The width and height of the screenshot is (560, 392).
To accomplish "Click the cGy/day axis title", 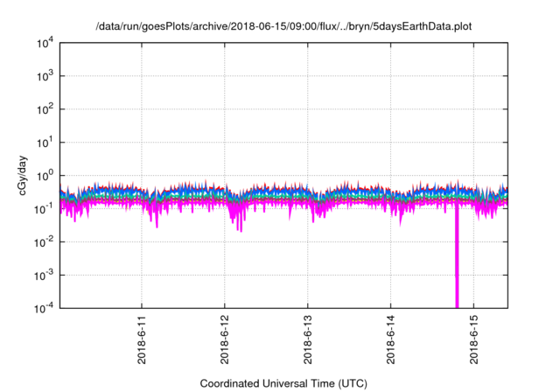I will pos(23,175).
